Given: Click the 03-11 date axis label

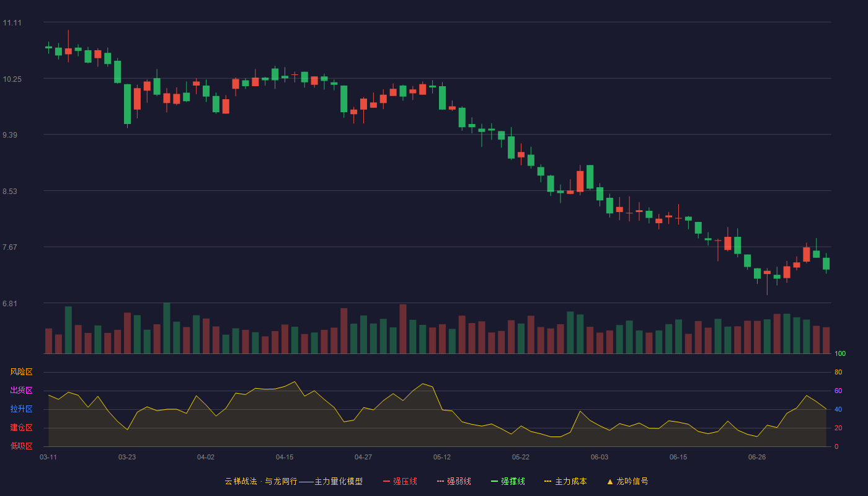Looking at the screenshot, I should [x=48, y=457].
